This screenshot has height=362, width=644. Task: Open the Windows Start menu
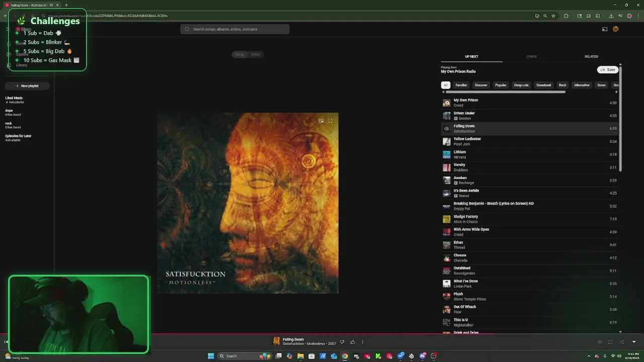[211, 356]
